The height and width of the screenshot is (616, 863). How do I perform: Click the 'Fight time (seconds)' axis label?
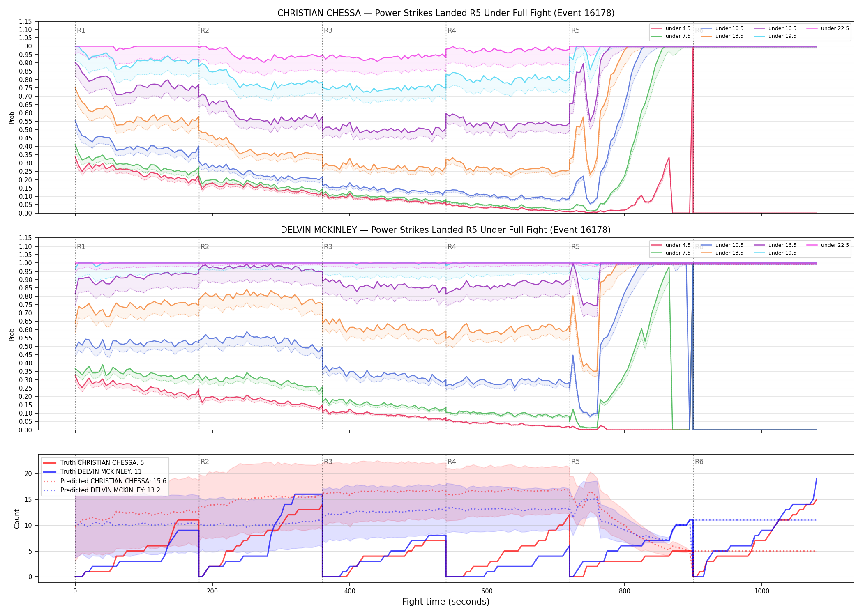pyautogui.click(x=446, y=602)
